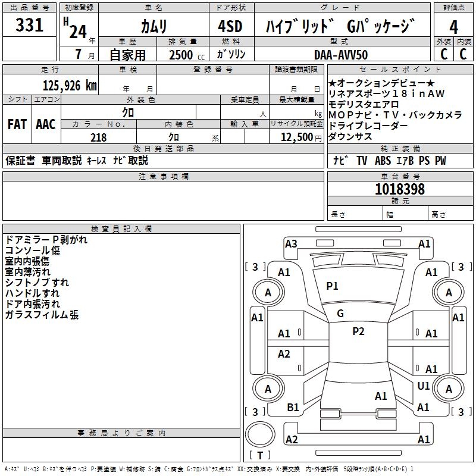The width and height of the screenshot is (476, 476).
Task: Click the P2 mark on the roof
Action: [x=358, y=331]
